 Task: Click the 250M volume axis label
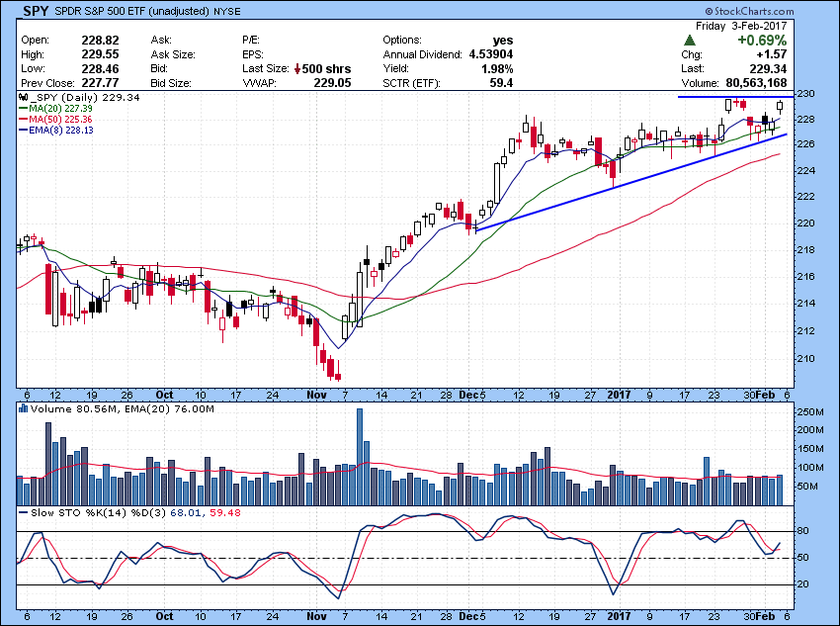pyautogui.click(x=810, y=412)
